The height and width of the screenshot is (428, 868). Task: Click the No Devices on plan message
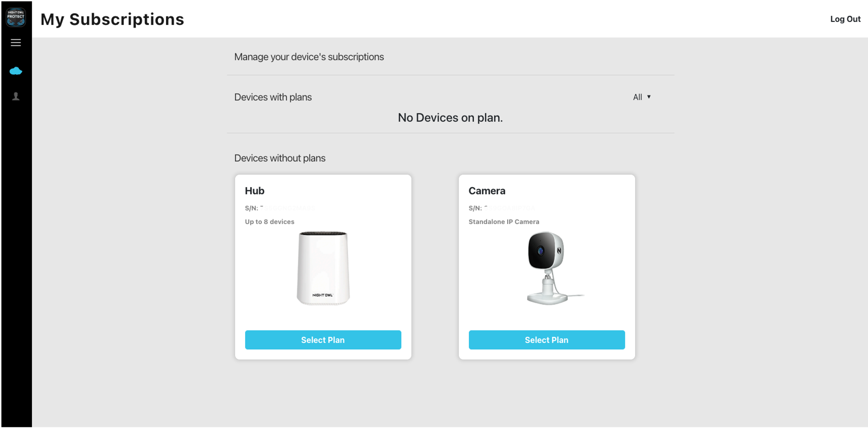click(x=450, y=118)
